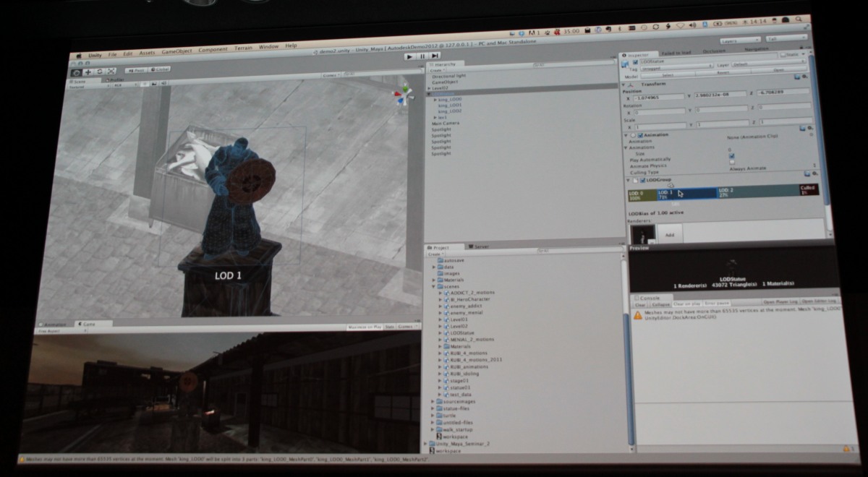Click the warning icon in the Console
Image resolution: width=868 pixels, height=477 pixels.
(638, 315)
